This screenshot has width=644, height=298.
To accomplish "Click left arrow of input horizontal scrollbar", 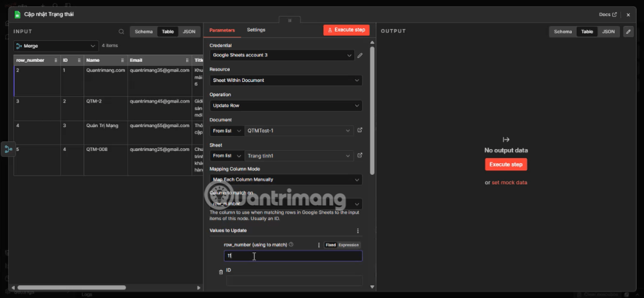I will (13, 288).
